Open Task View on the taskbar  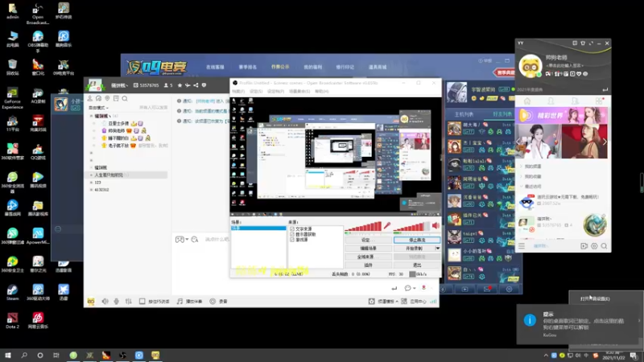click(56, 355)
